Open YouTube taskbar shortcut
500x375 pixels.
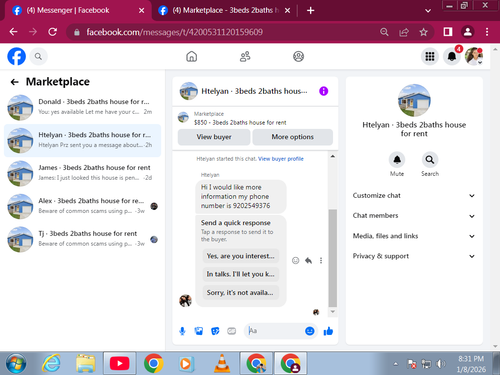coord(119,363)
